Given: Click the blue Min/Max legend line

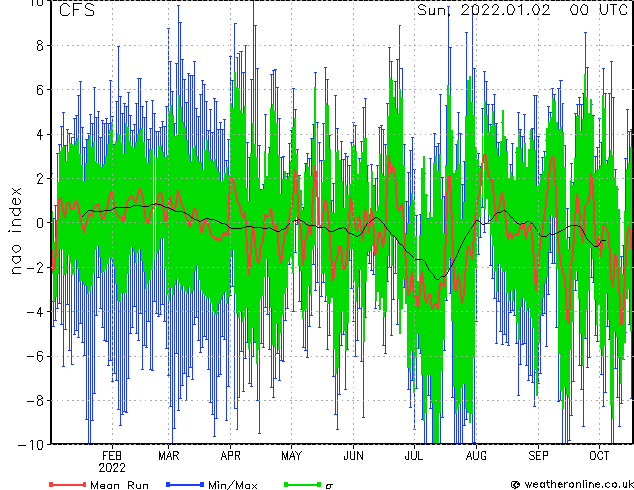Looking at the screenshot, I should (x=185, y=484).
